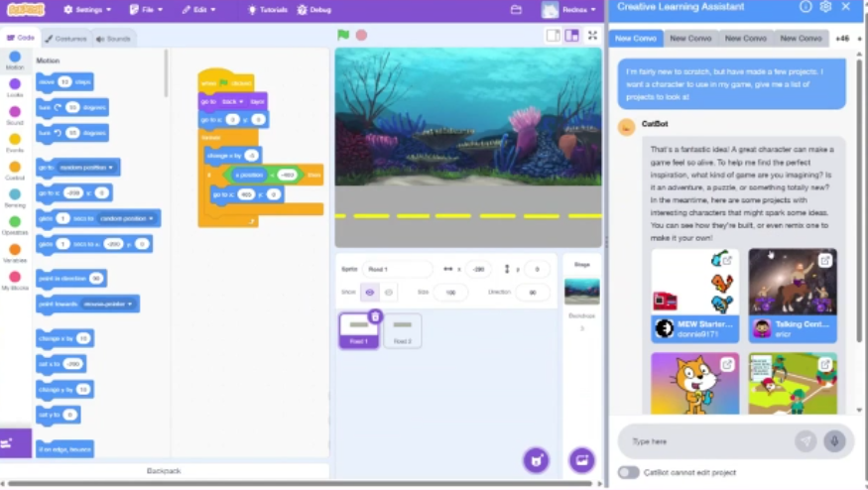
Task: Click the Choose a Sprite cat button
Action: [536, 459]
